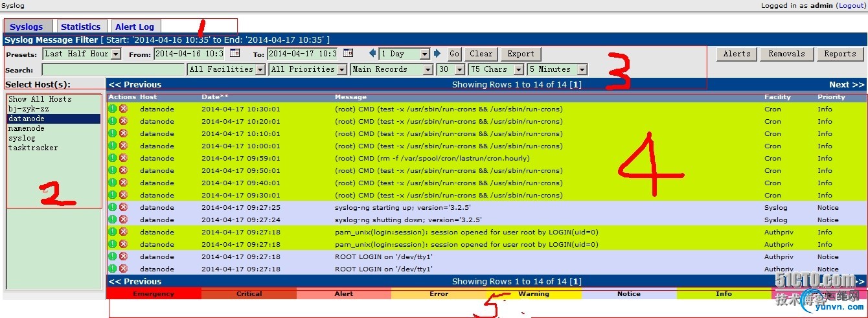Viewport: 868px width, 318px height.
Task: Click the Go button
Action: point(455,54)
